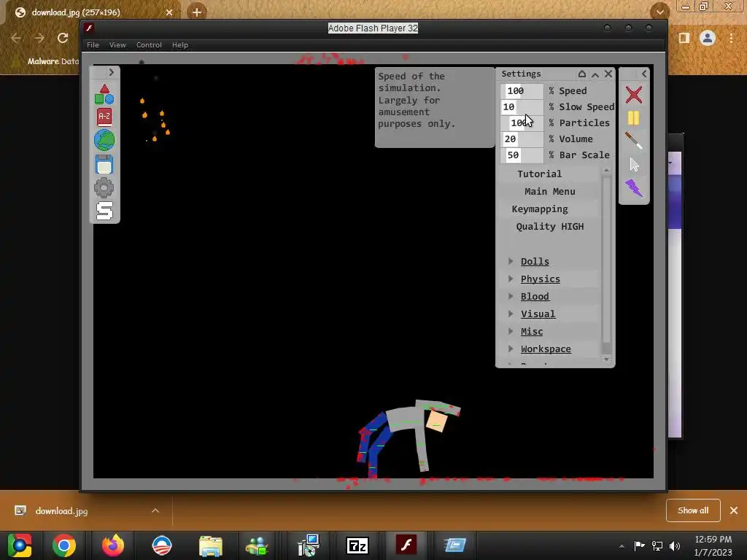Screen dimensions: 747x560
Task: Show hidden tray icons arrow
Action: [622, 546]
